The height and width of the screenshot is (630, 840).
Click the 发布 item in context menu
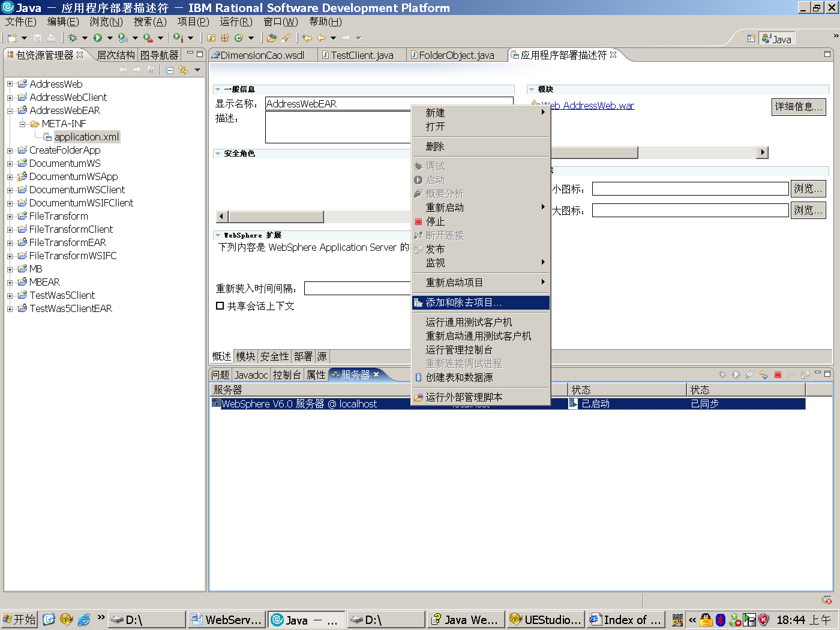tap(481, 249)
